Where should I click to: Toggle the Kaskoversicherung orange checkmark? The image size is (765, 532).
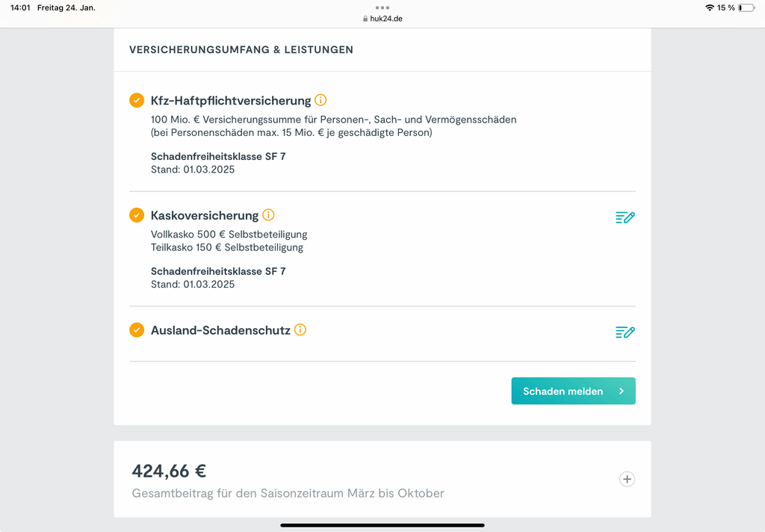coord(137,214)
